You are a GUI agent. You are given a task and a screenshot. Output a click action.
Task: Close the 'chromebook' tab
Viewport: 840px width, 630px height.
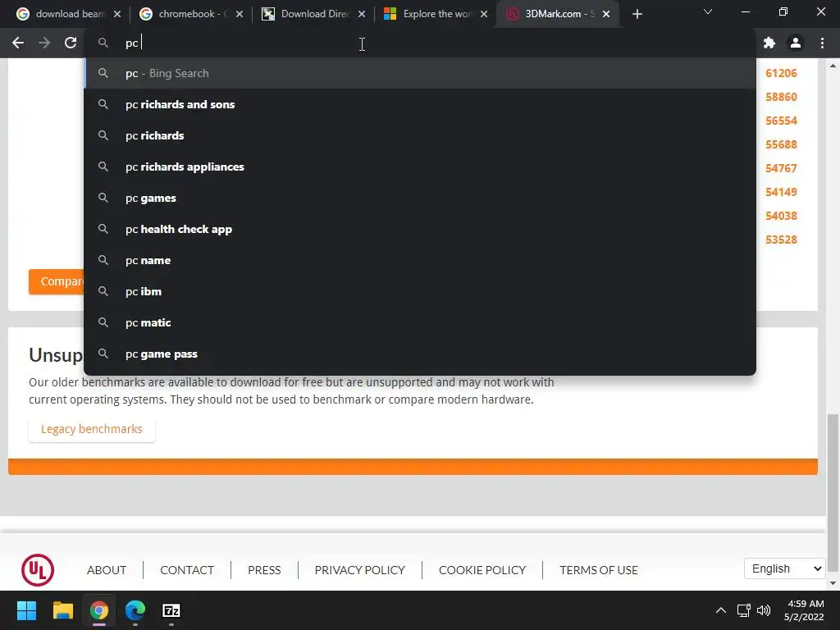(x=240, y=14)
